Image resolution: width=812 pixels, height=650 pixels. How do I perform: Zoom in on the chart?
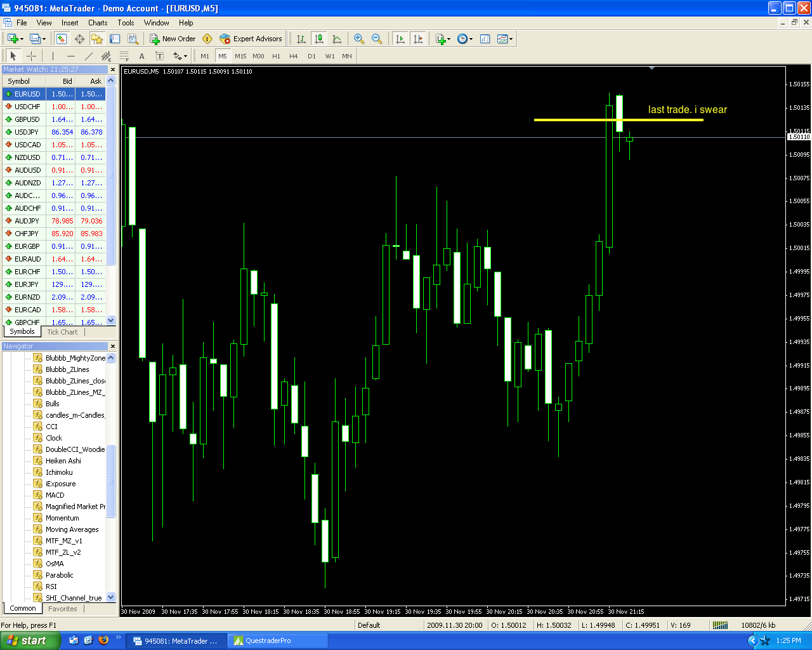click(x=359, y=39)
